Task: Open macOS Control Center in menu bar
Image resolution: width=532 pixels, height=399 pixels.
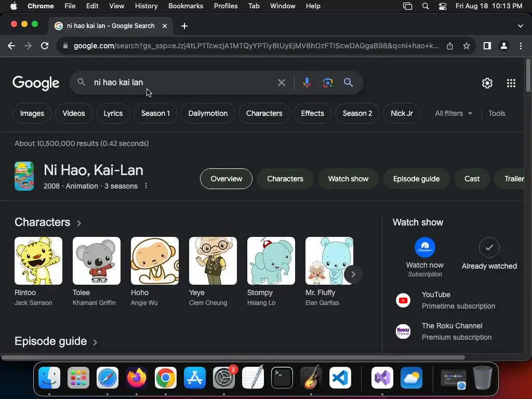Action: 443,6
